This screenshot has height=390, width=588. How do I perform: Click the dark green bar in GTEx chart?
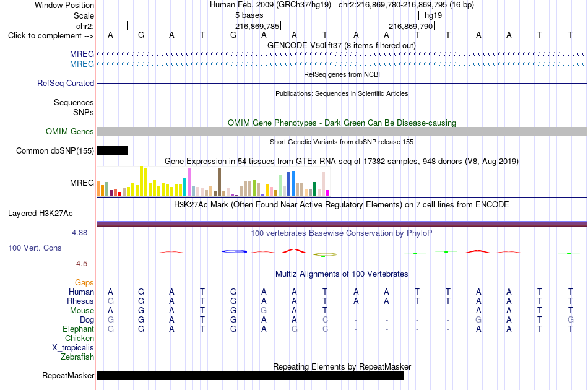314,189
